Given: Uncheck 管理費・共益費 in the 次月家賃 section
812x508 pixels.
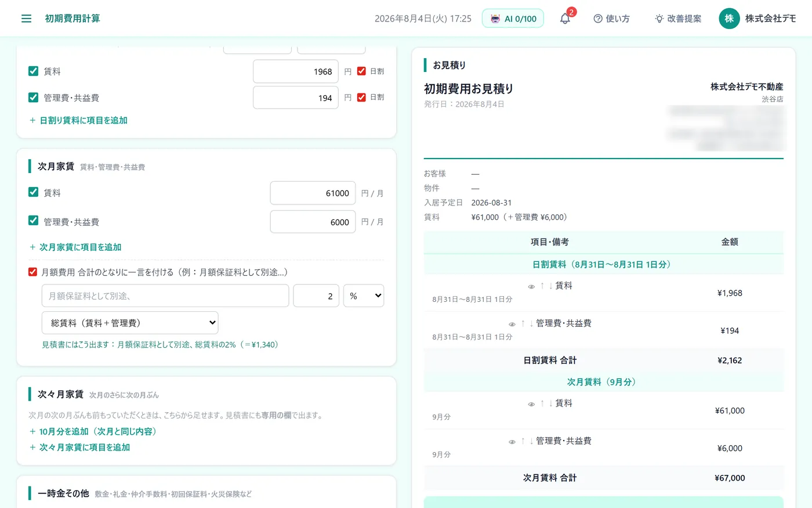Looking at the screenshot, I should pyautogui.click(x=34, y=221).
